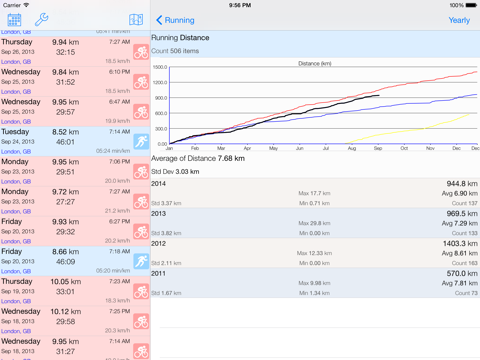The height and width of the screenshot is (360, 480).
Task: Select the '944.8 km' total for 2014
Action: click(x=462, y=184)
